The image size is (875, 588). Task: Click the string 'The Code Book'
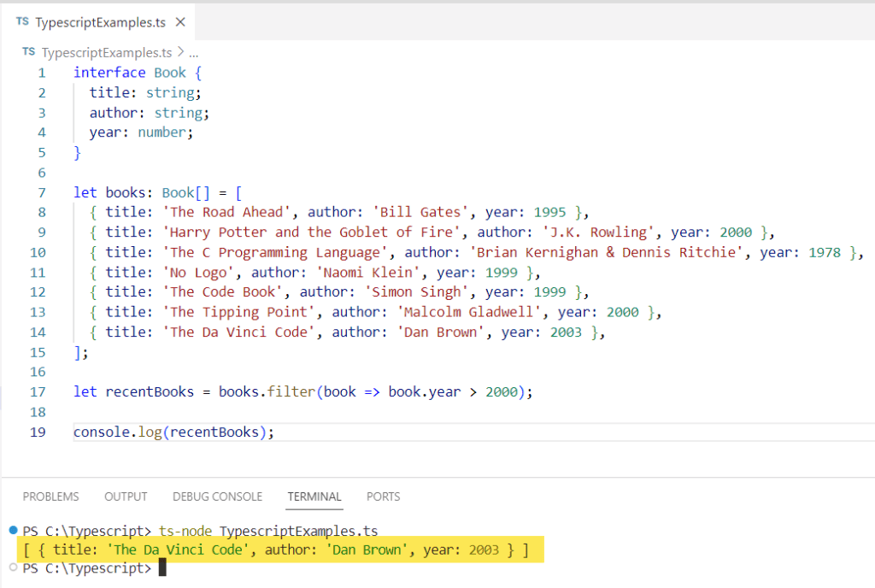click(223, 291)
